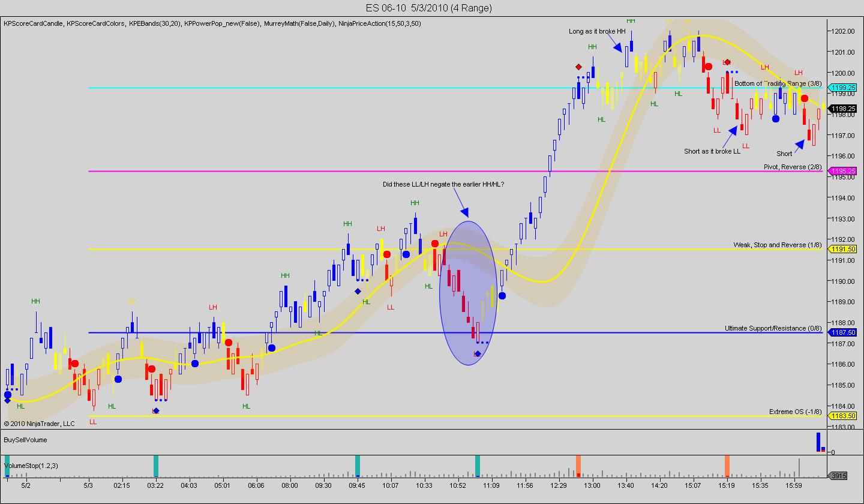
Task: Select the 1189.00 price axis label
Action: [x=843, y=302]
